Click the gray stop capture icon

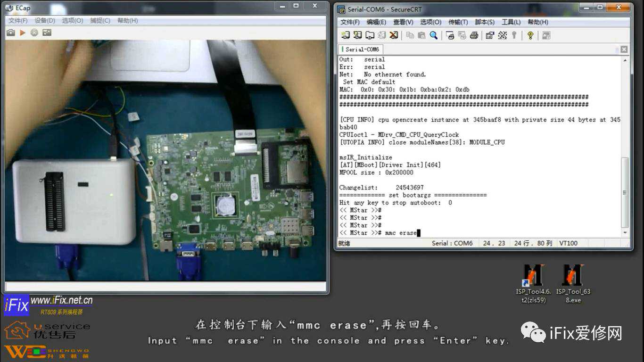[34, 33]
